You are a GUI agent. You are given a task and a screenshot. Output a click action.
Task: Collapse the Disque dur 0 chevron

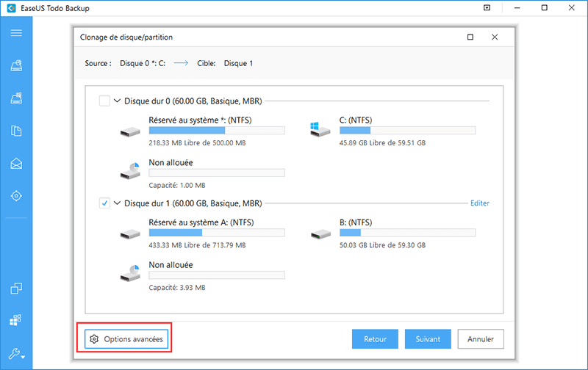[117, 101]
